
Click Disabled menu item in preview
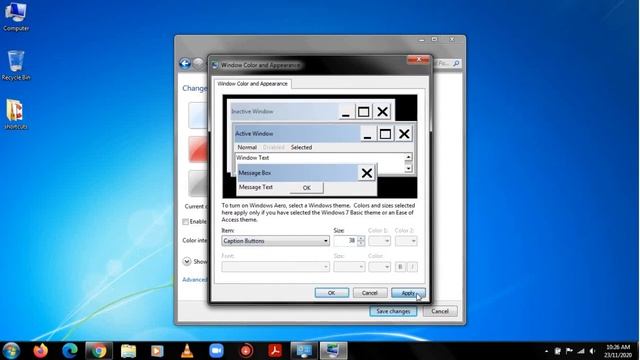coord(273,147)
